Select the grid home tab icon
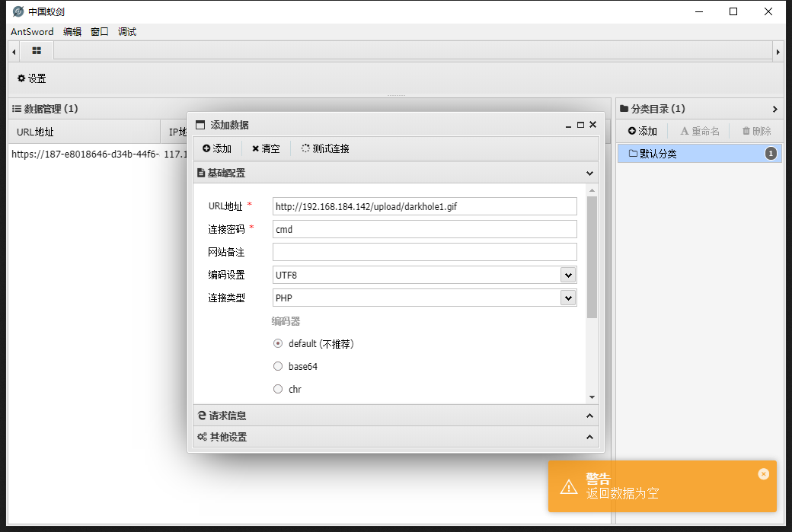This screenshot has height=532, width=792. pos(37,50)
